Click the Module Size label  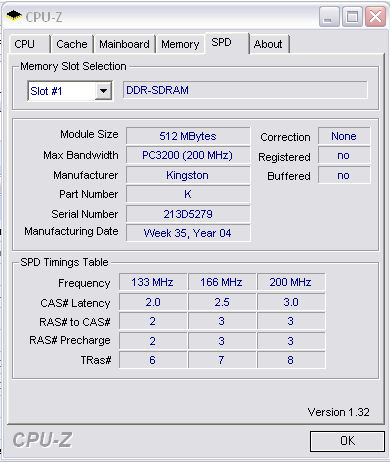click(x=89, y=134)
